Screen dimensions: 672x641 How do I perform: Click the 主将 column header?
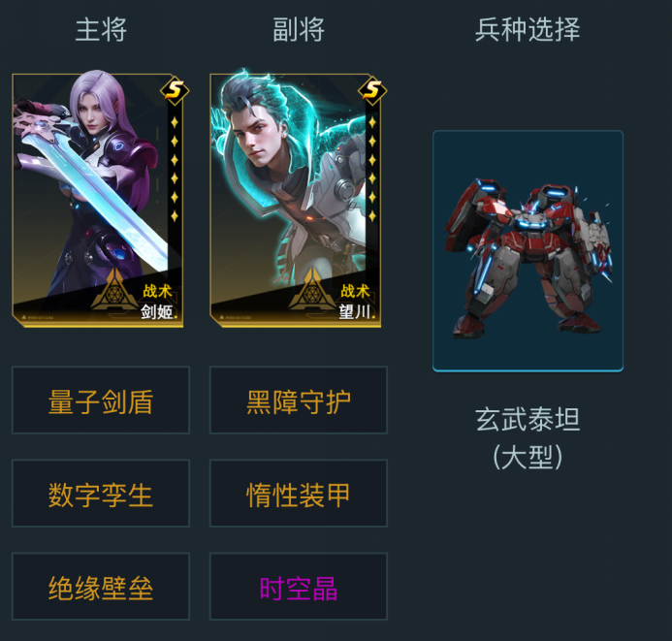pos(101,29)
